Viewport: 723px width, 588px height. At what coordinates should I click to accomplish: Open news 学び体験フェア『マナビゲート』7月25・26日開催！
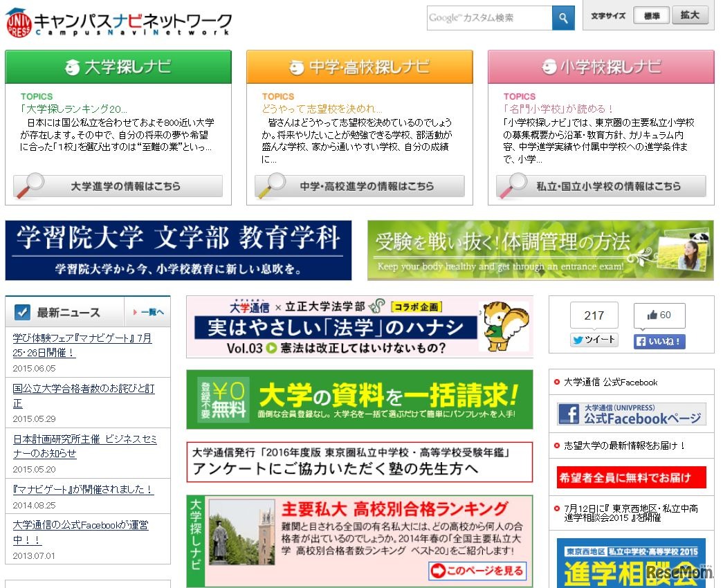pos(82,345)
